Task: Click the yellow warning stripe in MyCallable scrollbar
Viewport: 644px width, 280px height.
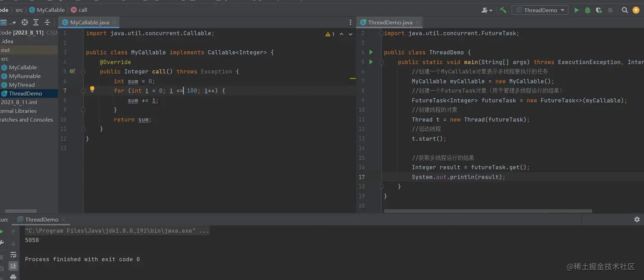Action: point(353,78)
